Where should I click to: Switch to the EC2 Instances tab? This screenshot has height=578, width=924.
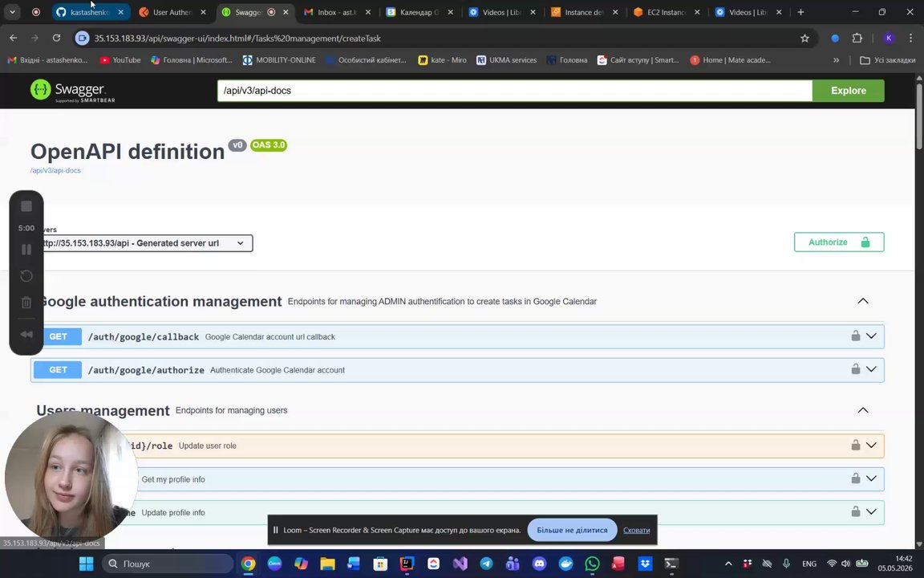pyautogui.click(x=667, y=12)
